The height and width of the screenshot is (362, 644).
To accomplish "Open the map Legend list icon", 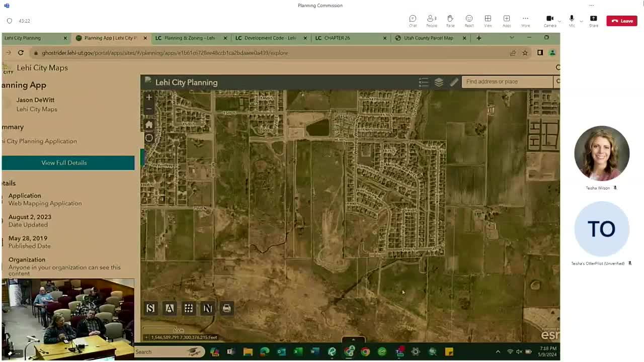I will click(x=424, y=82).
